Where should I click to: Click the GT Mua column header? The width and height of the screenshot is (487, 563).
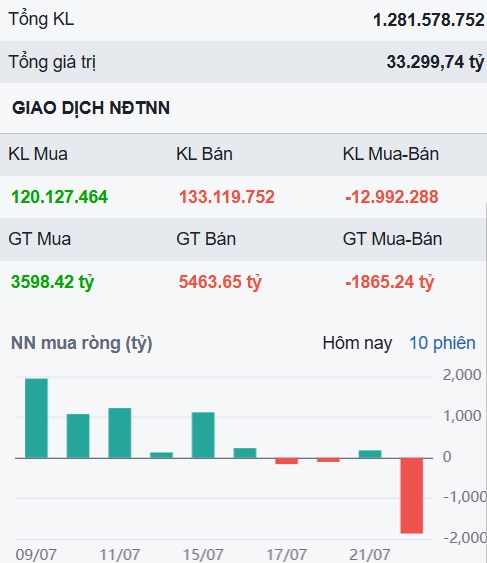(40, 239)
